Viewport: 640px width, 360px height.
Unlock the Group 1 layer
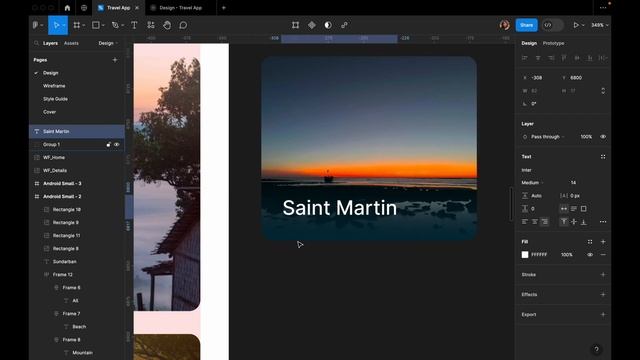[109, 144]
